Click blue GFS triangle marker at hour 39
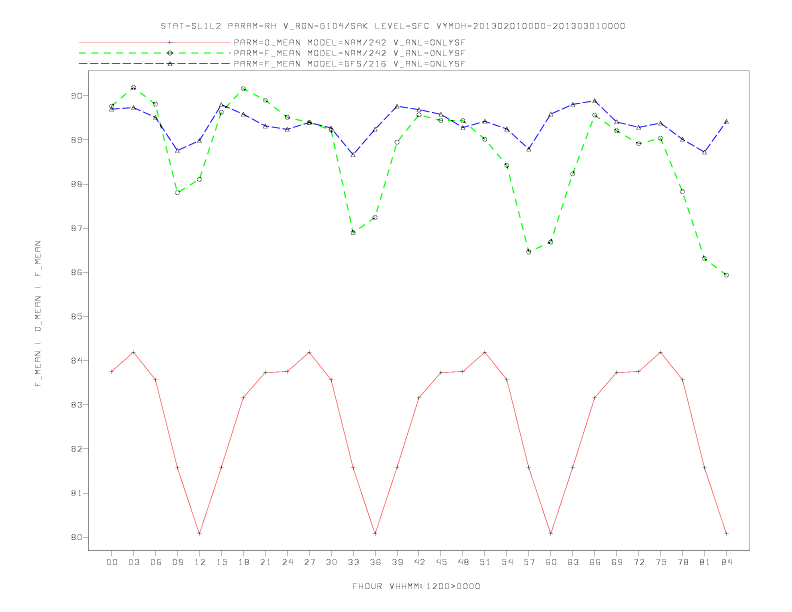The width and height of the screenshot is (792, 612). [x=397, y=106]
